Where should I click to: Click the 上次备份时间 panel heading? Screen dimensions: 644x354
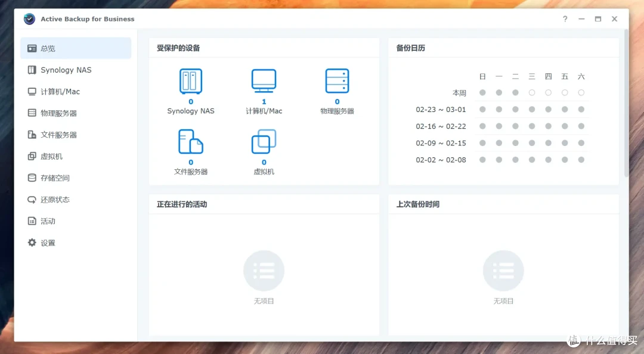click(417, 204)
